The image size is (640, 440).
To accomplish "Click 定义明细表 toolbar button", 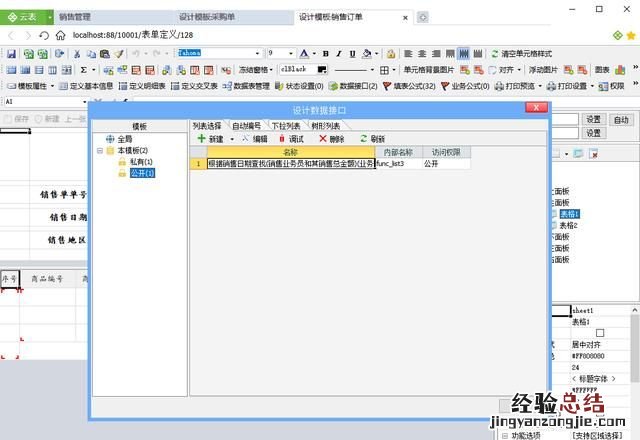I will point(142,86).
